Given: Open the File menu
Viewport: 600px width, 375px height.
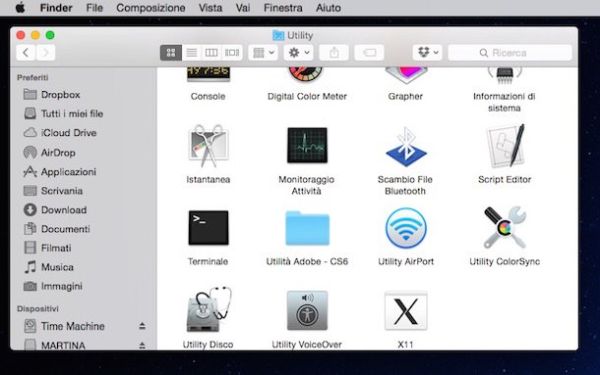Looking at the screenshot, I should [x=95, y=8].
